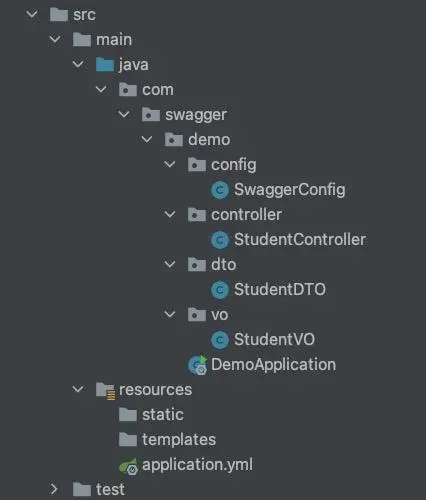
Task: Click the resources root folder icon
Action: [x=105, y=390]
